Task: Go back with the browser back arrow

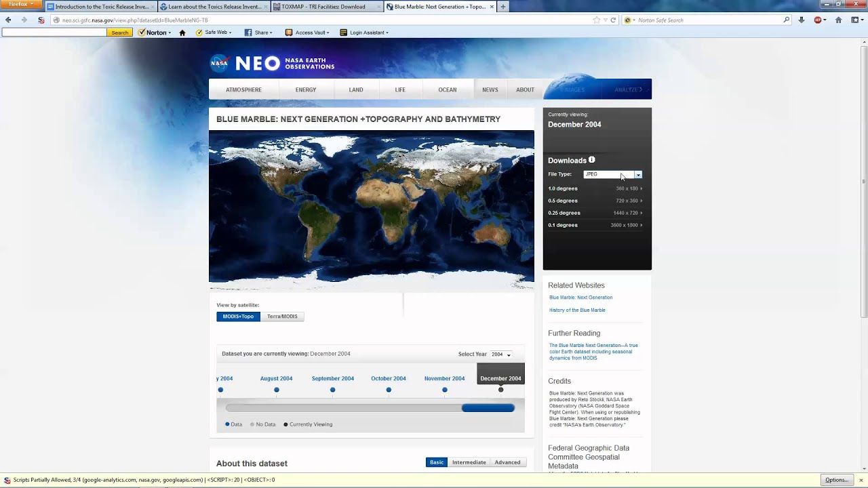Action: [8, 20]
